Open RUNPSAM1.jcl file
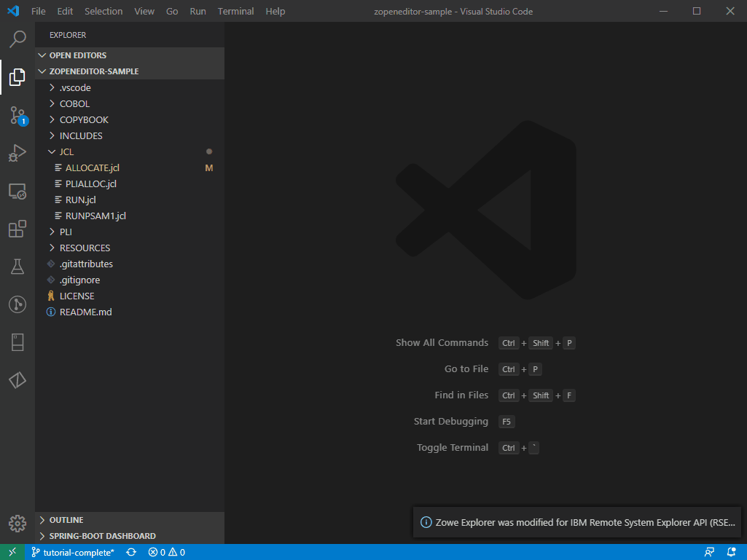The height and width of the screenshot is (560, 747). 130,216
